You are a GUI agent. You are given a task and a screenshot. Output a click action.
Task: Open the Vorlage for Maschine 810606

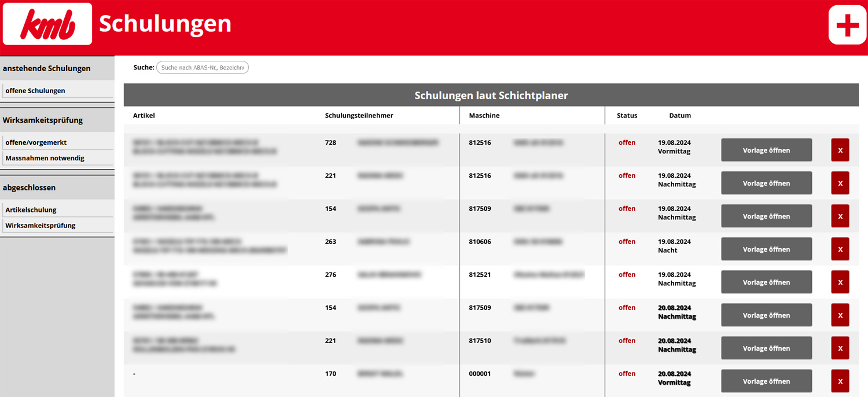[x=766, y=249]
